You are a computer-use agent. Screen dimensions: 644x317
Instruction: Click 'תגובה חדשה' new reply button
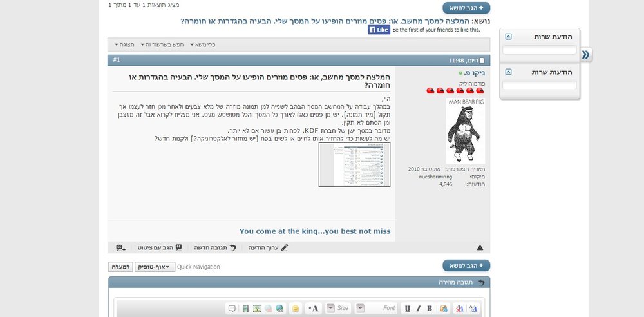click(215, 247)
